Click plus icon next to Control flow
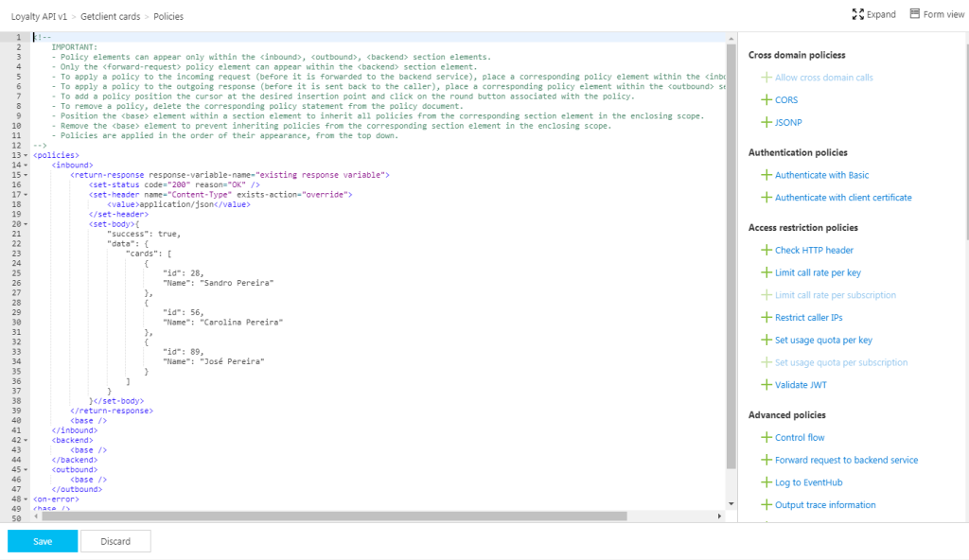This screenshot has width=969, height=560. pos(766,438)
